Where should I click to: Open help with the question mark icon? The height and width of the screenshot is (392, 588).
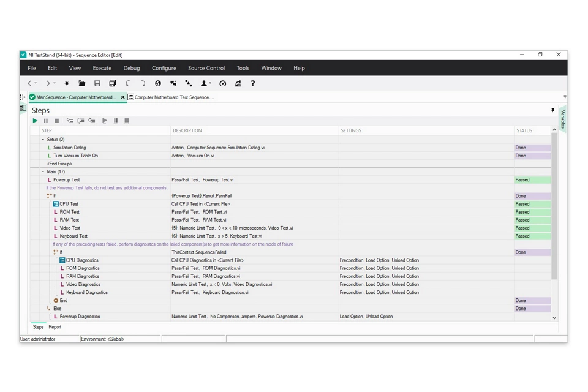coord(252,83)
